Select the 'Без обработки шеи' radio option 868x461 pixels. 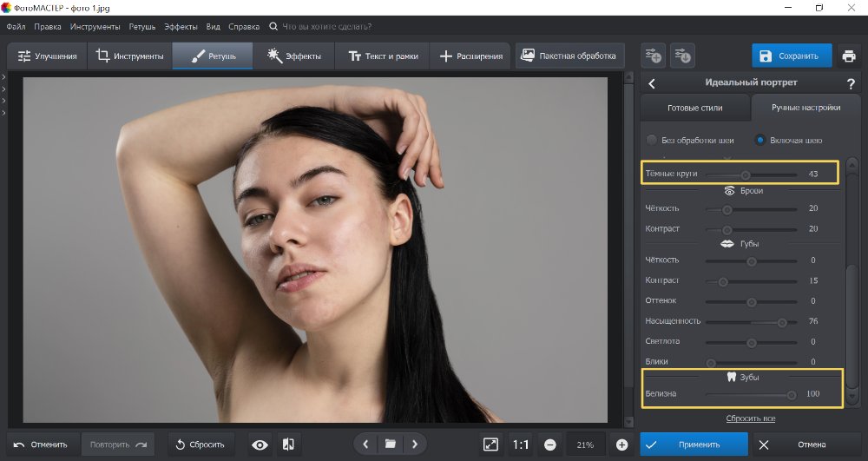(x=652, y=140)
